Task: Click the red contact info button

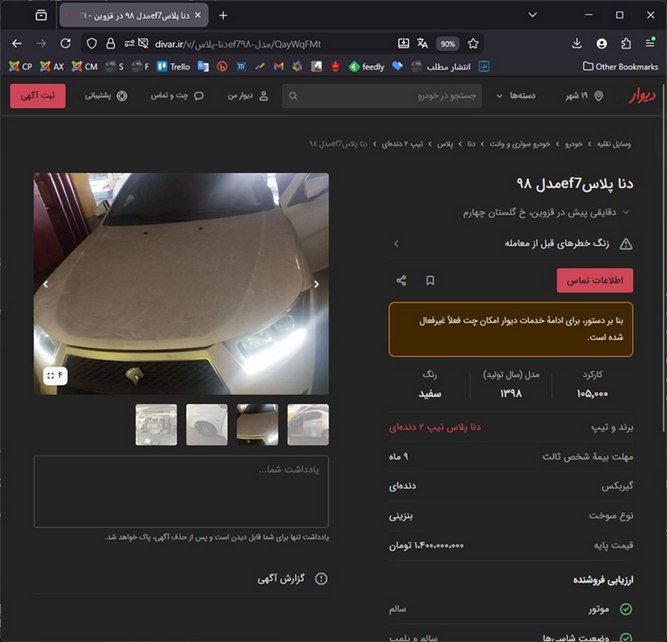Action: point(594,281)
